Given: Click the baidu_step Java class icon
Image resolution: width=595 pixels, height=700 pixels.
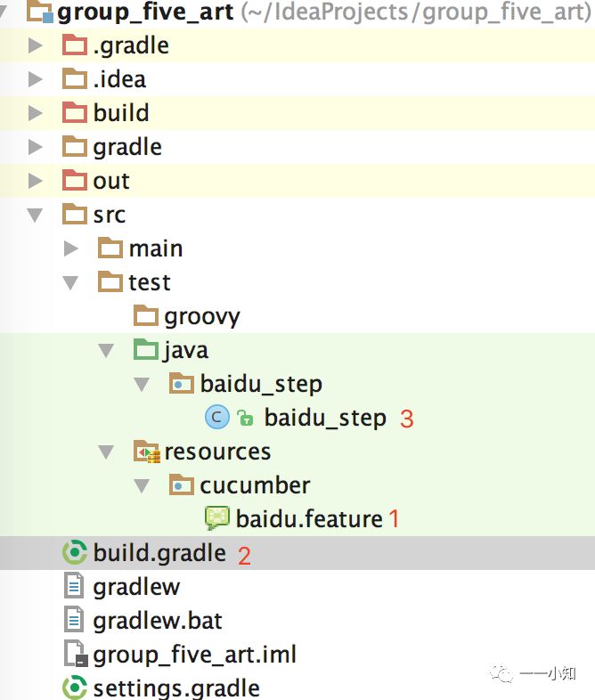Looking at the screenshot, I should click(x=216, y=417).
